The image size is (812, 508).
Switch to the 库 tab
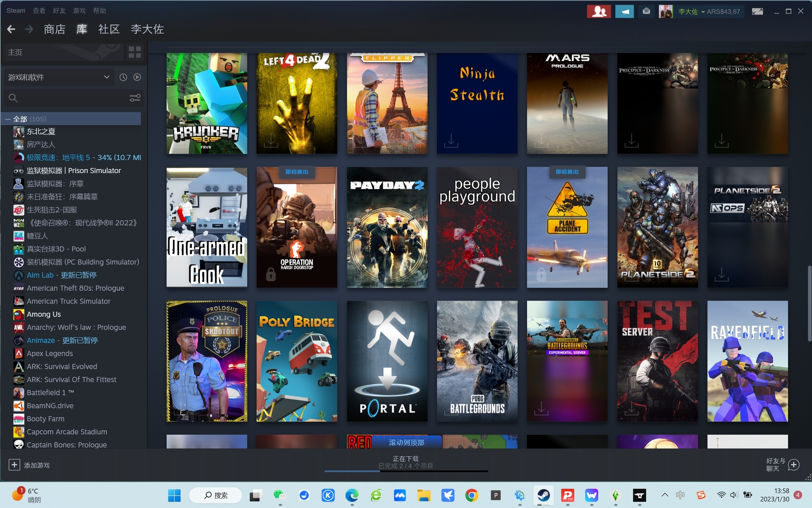click(82, 29)
